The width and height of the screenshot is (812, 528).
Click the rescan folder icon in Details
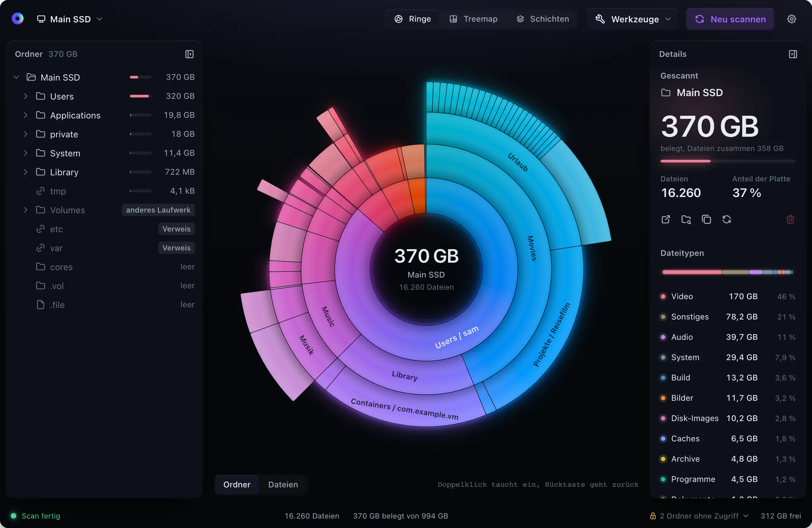[727, 219]
